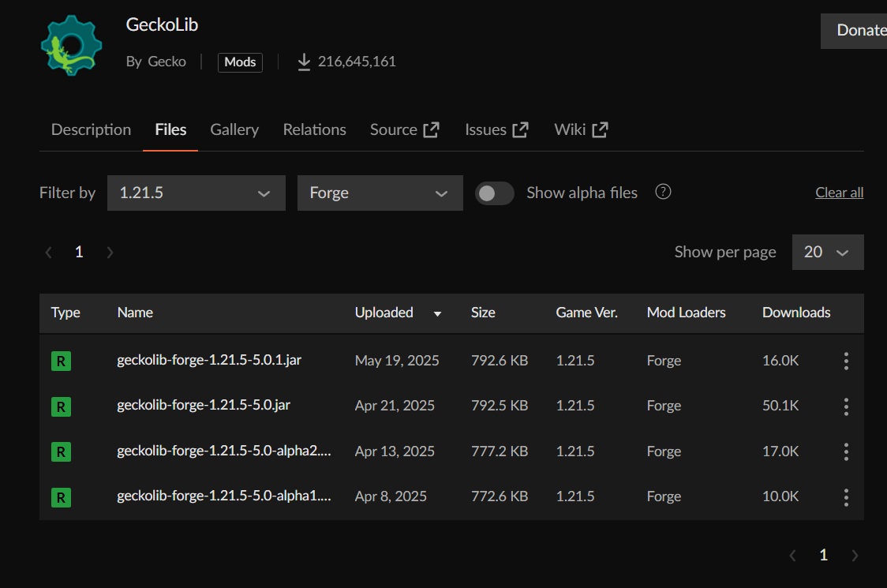
Task: Click release badge of the May 19 file
Action: click(x=61, y=361)
